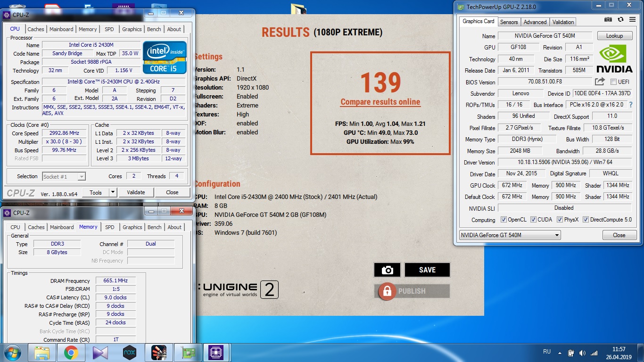The height and width of the screenshot is (362, 644).
Task: Open the Mainboard tab in top CPU-Z window
Action: (x=62, y=29)
